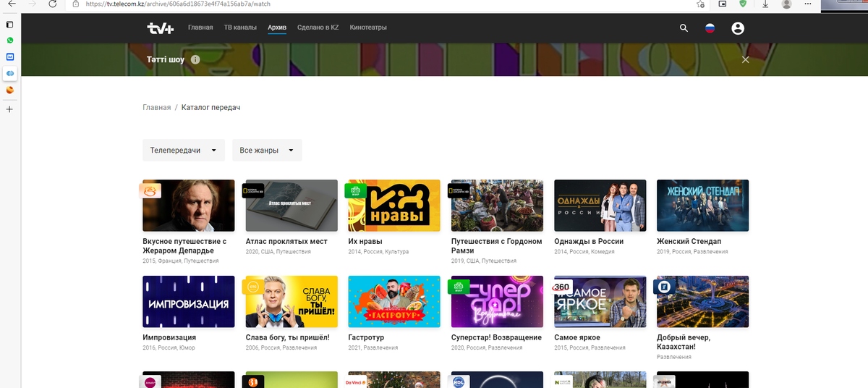
Task: Switch to the ТВ каналы tab
Action: click(x=240, y=28)
